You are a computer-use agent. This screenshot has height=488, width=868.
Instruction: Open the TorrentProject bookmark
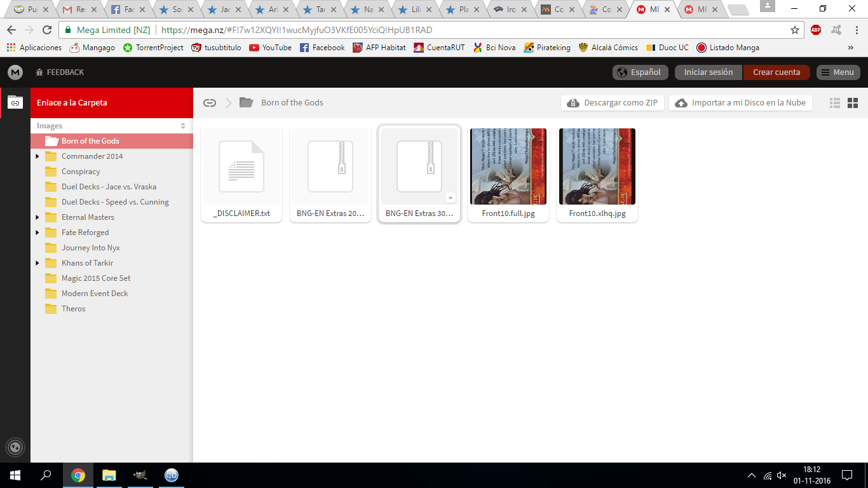click(x=153, y=48)
